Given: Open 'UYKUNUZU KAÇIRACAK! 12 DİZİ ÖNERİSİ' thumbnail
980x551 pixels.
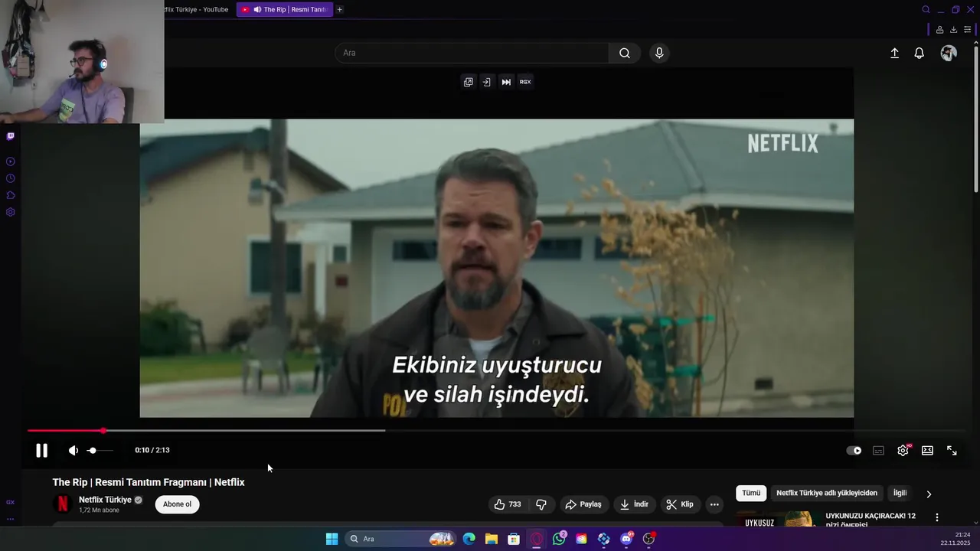Looking at the screenshot, I should tap(778, 519).
